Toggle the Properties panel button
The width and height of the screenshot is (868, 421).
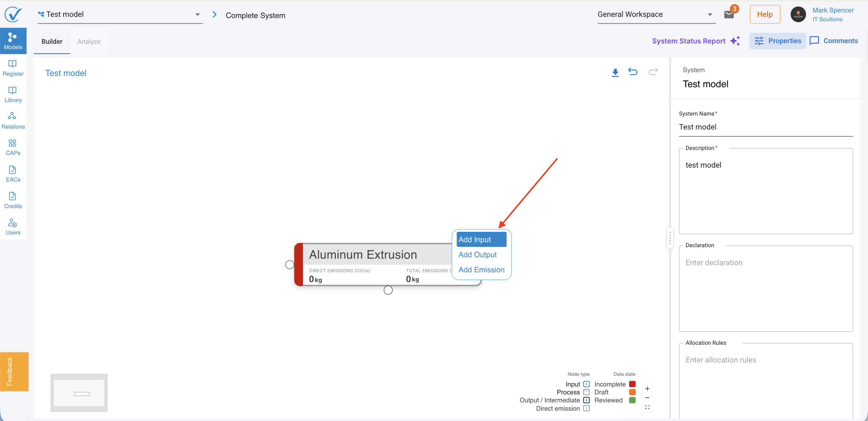tap(777, 41)
